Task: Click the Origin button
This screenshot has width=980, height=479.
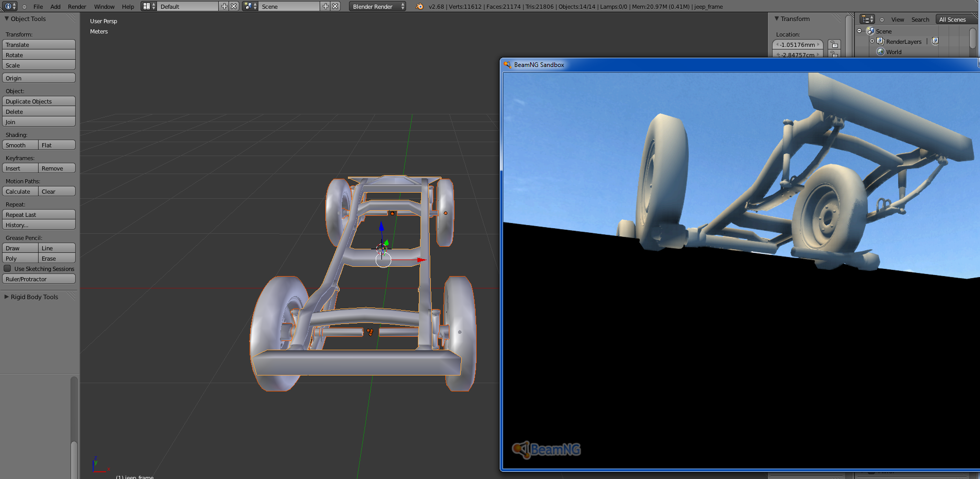Action: pyautogui.click(x=39, y=78)
